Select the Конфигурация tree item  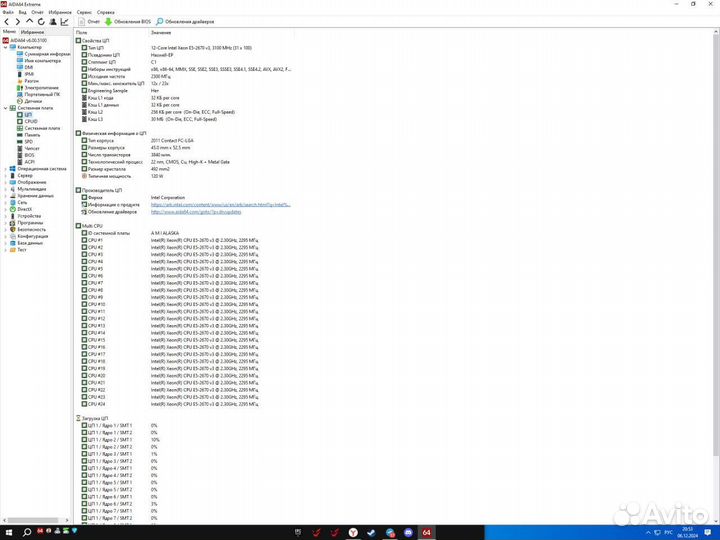29,236
